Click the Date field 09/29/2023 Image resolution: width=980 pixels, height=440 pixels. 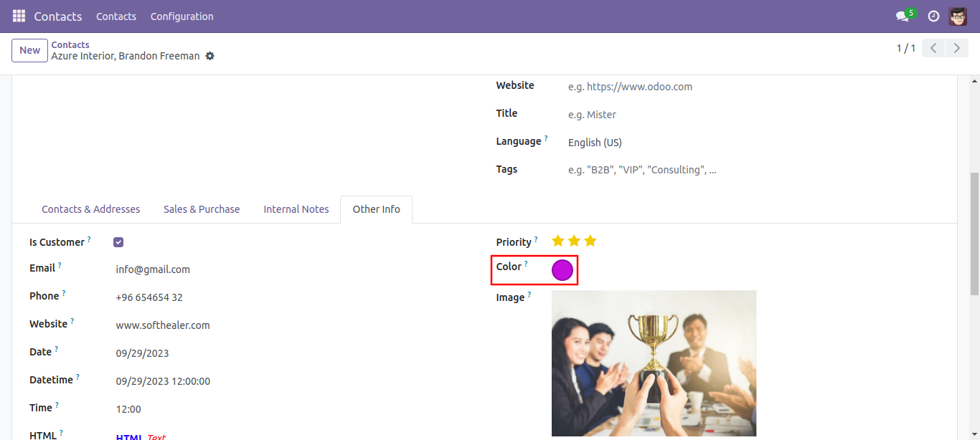pos(143,353)
